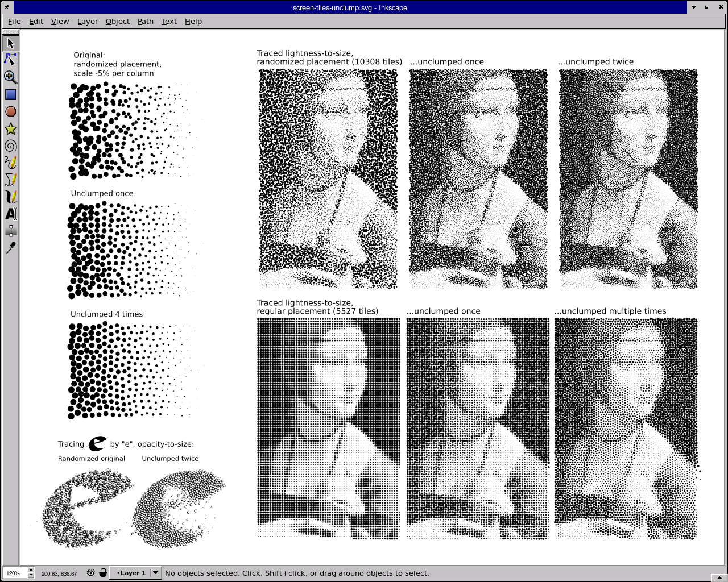
Task: Pick the Dropper color picker tool
Action: tap(10, 248)
